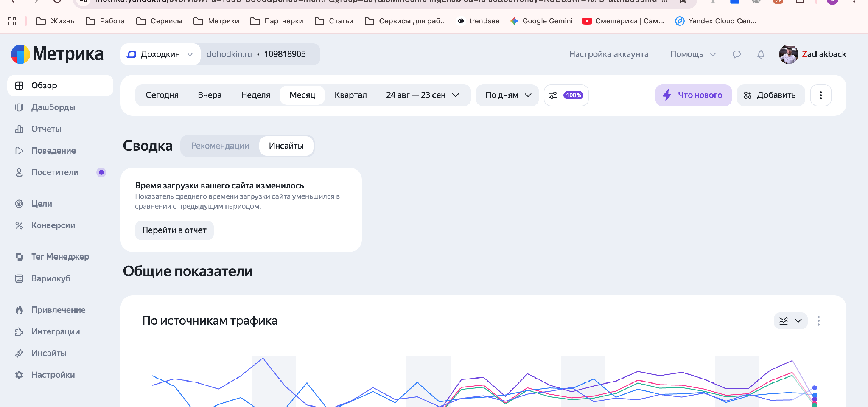Switch to the Рекомендации tab
868x407 pixels.
[x=220, y=146]
